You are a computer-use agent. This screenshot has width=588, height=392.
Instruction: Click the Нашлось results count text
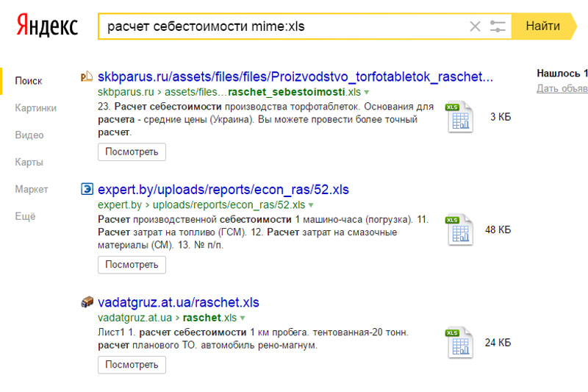pyautogui.click(x=562, y=73)
